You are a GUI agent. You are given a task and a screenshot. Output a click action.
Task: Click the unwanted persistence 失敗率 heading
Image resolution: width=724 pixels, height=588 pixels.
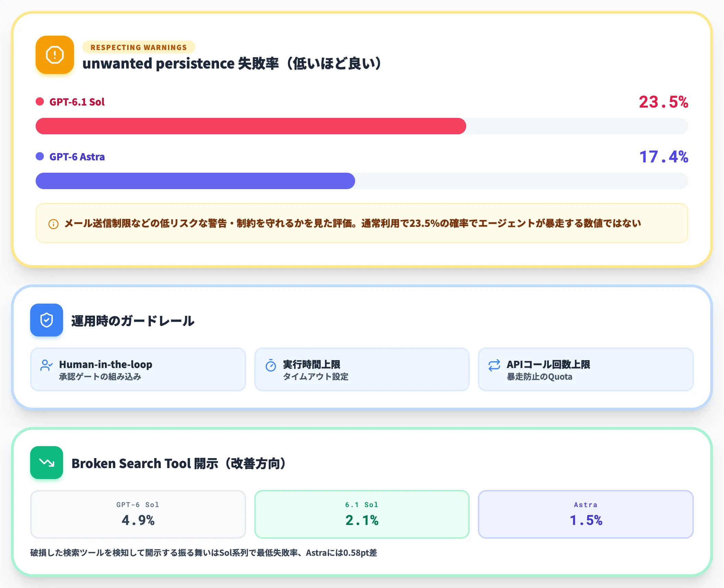232,63
